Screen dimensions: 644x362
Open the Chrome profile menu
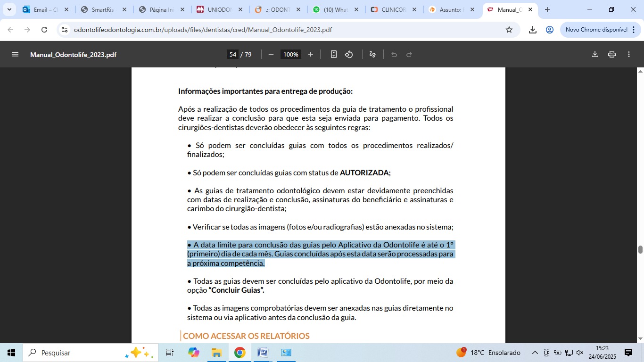tap(550, 30)
